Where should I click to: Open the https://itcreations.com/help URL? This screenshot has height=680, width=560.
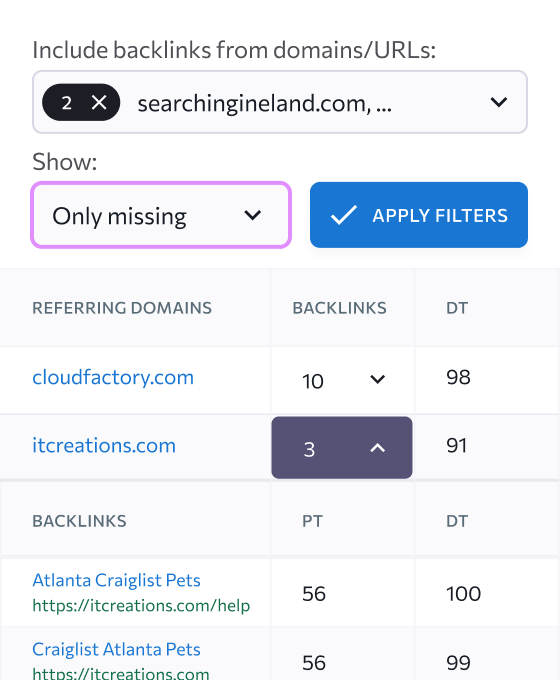141,605
